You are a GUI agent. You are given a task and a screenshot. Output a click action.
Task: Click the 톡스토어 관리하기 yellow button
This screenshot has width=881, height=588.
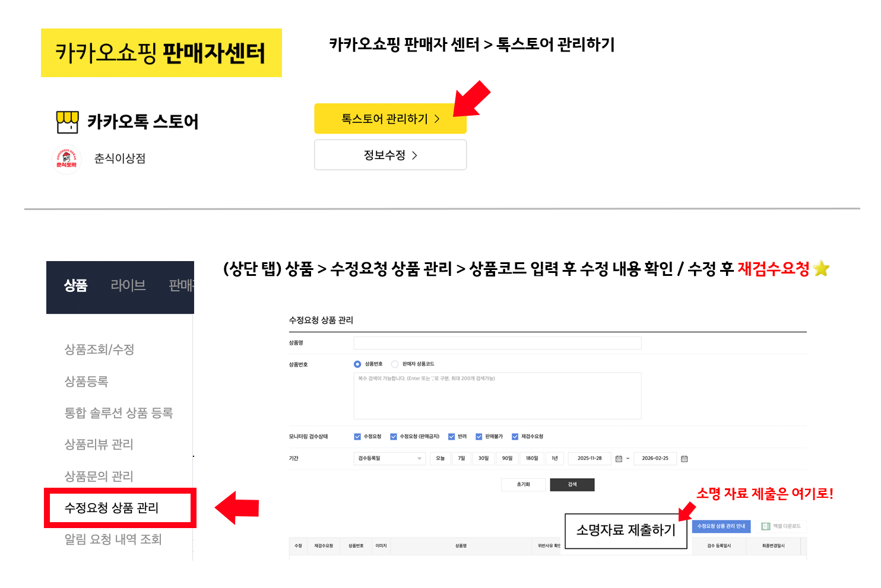tap(390, 119)
